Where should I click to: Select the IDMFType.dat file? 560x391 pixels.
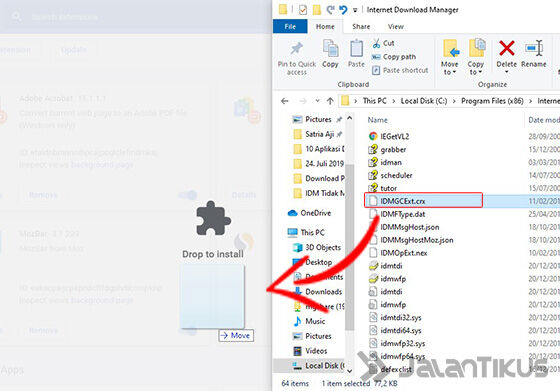(397, 214)
